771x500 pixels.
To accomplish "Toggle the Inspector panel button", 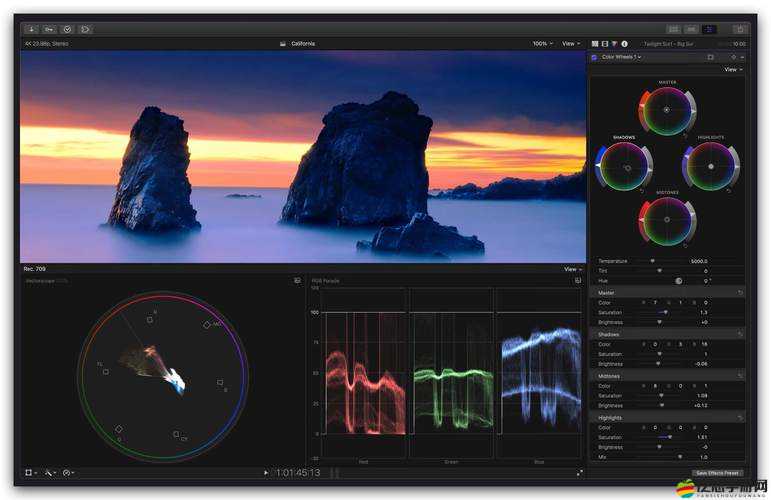I will pos(709,29).
